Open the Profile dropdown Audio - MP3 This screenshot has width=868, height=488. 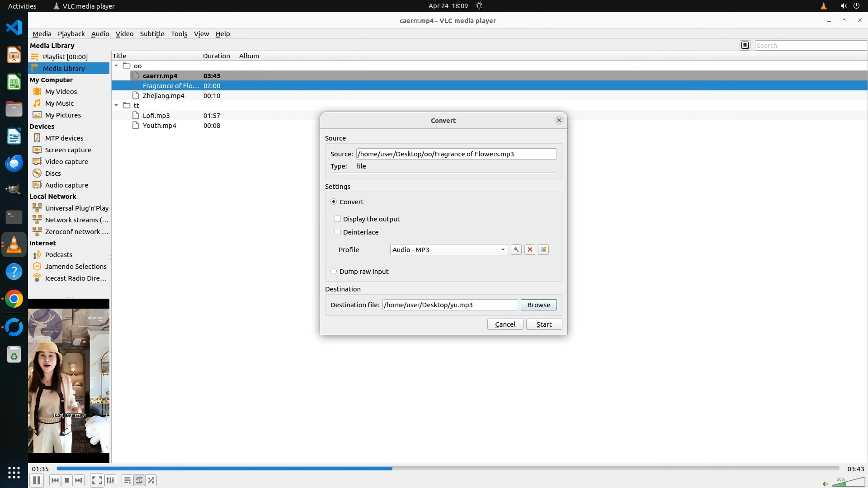(448, 250)
